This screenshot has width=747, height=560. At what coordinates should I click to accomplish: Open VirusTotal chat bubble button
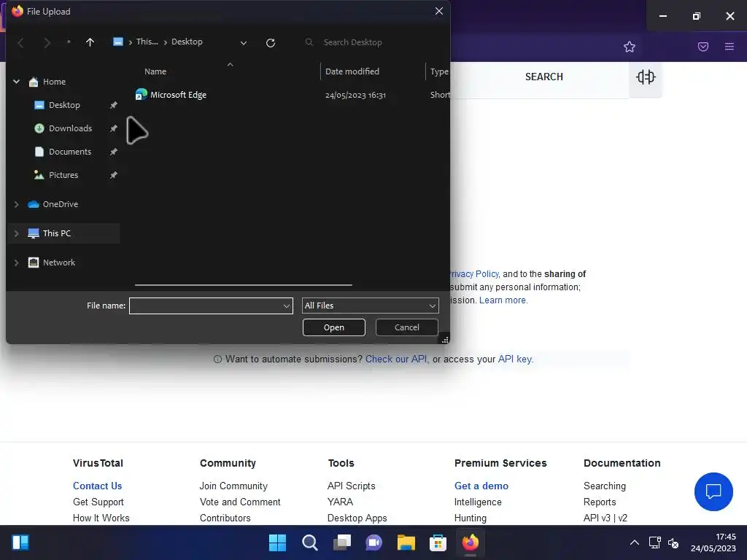tap(713, 491)
